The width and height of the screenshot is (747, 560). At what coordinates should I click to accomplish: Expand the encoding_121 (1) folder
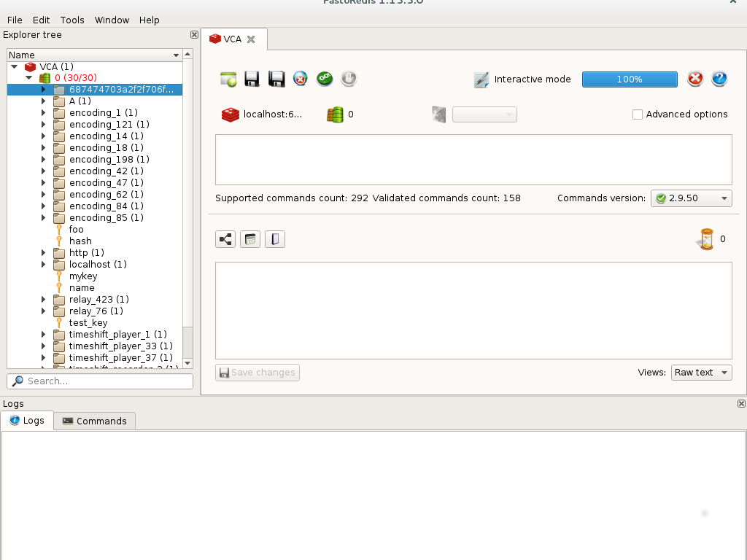pyautogui.click(x=43, y=124)
